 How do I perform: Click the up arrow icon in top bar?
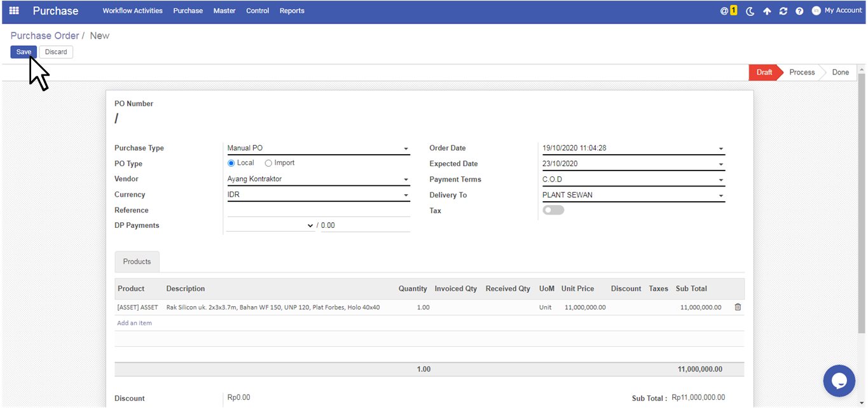coord(767,11)
